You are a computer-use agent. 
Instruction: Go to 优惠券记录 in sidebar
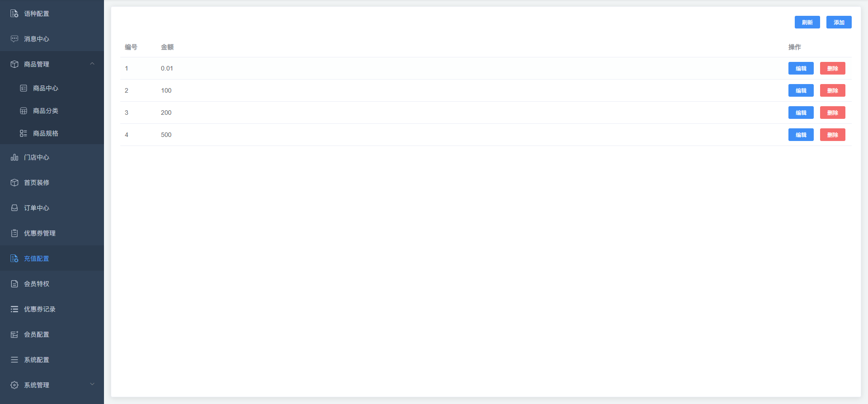[x=40, y=309]
